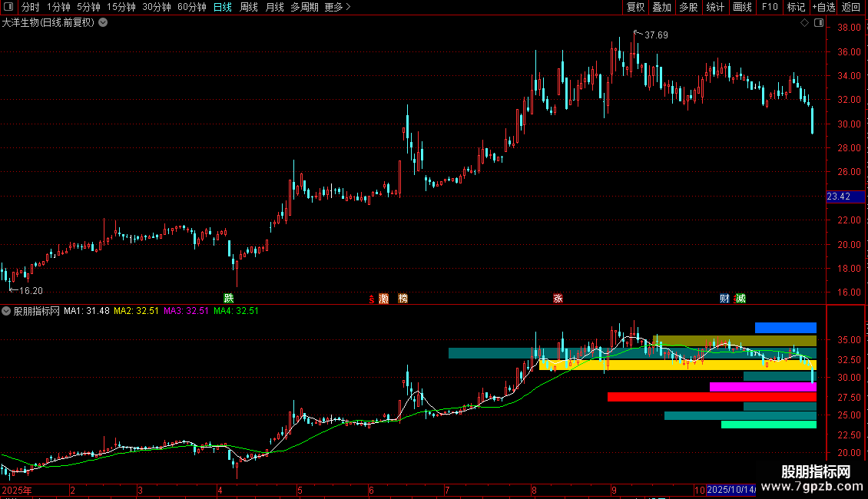Click the red 涨 event marker

(x=558, y=299)
